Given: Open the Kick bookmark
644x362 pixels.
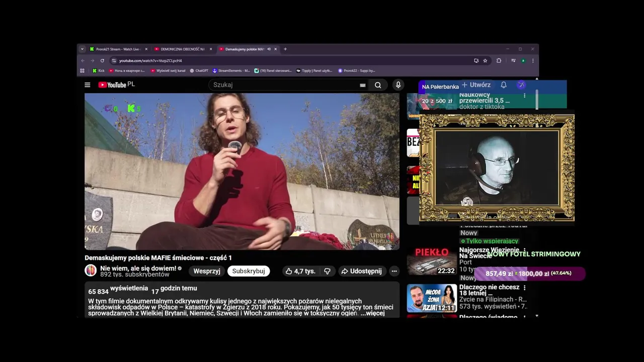Looking at the screenshot, I should (x=99, y=71).
